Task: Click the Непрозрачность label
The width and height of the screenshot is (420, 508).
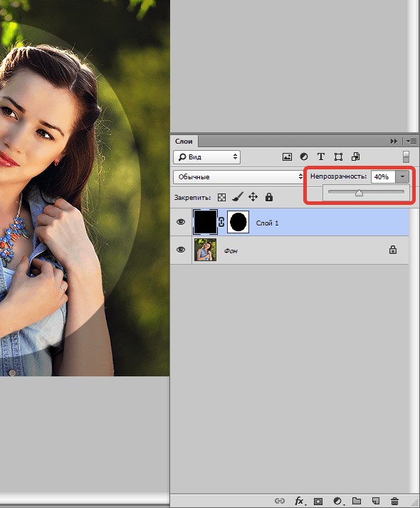Action: (338, 176)
